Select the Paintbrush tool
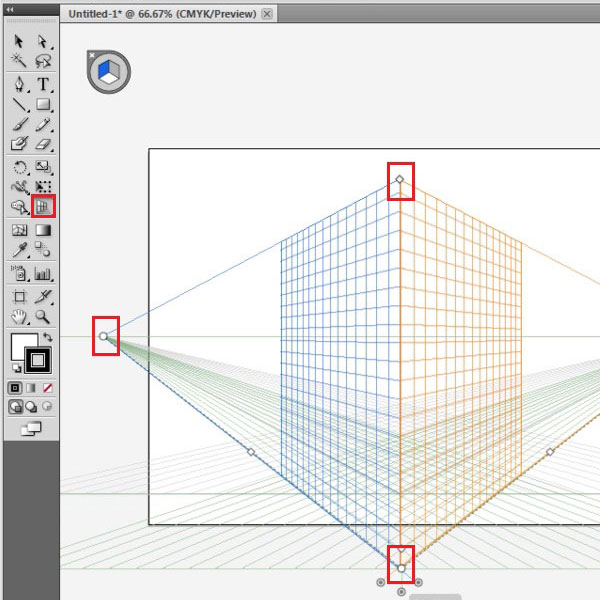600x600 pixels. tap(19, 124)
